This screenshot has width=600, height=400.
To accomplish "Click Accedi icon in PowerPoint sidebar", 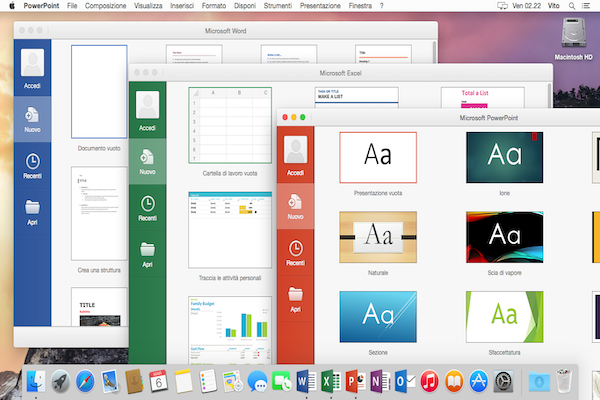I will [x=295, y=150].
